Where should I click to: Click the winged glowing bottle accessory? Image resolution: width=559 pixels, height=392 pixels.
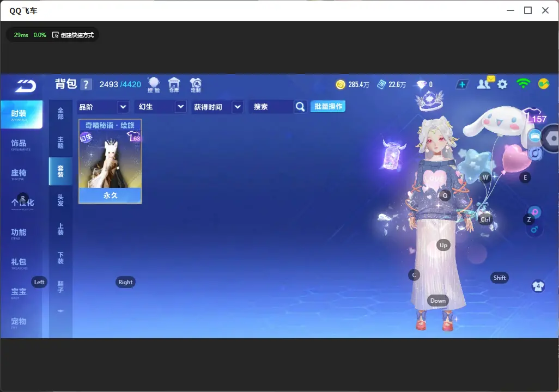click(x=393, y=155)
